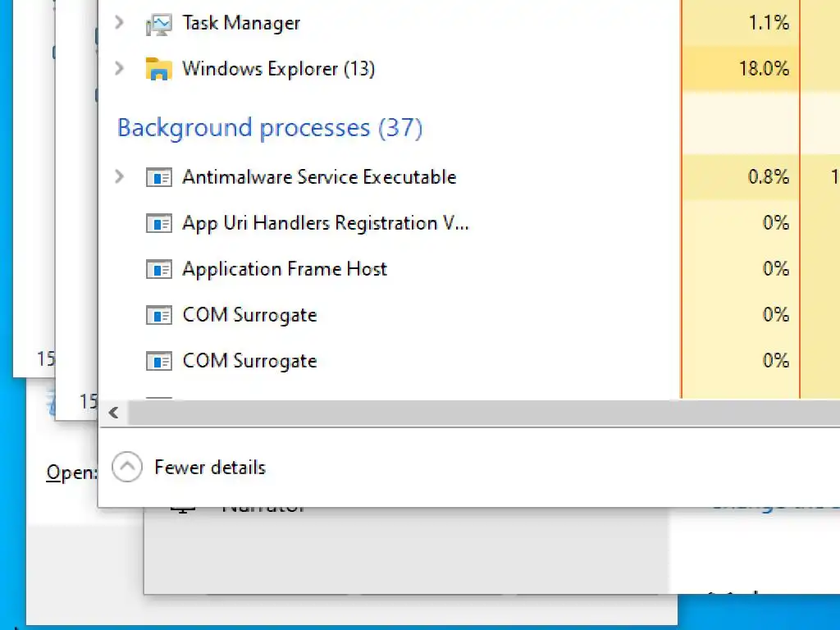Click the Narrator item in the background window
Viewport: 840px width, 630px height.
264,510
